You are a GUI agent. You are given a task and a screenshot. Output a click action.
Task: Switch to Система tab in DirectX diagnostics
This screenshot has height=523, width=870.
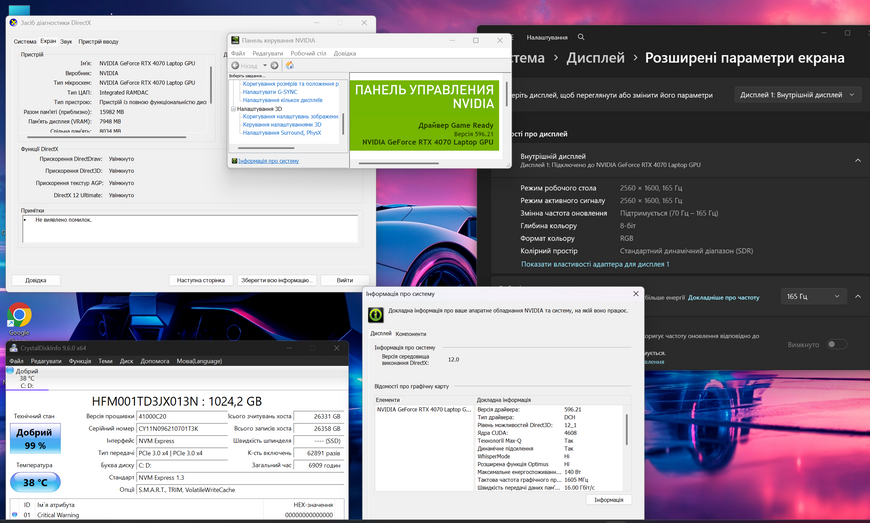pos(25,42)
